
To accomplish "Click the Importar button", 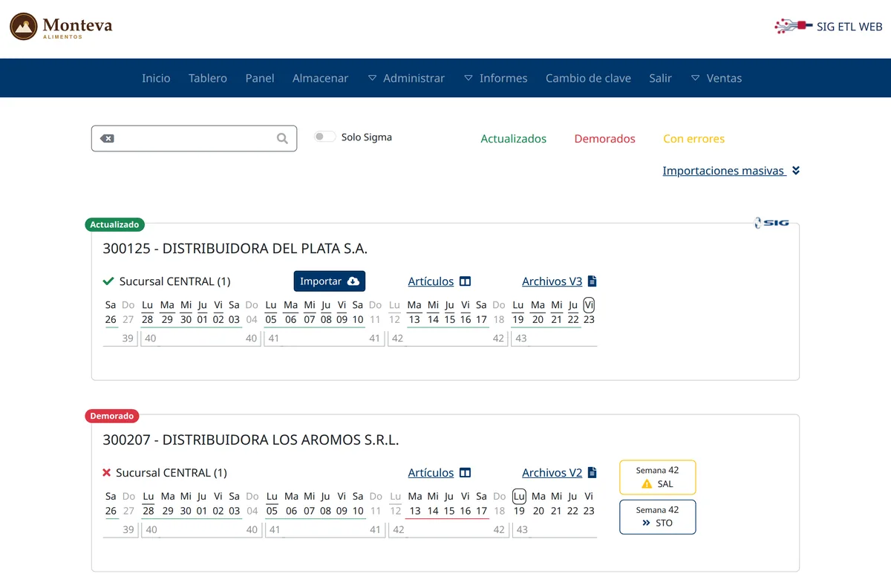I will click(330, 281).
